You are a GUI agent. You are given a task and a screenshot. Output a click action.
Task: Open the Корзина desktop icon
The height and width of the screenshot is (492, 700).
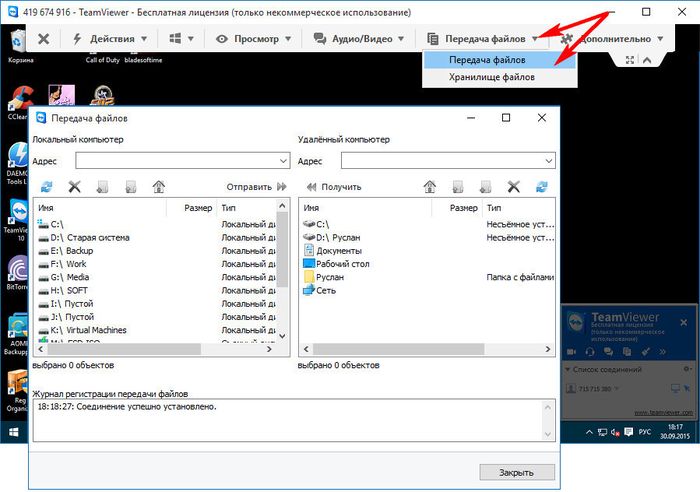19,46
